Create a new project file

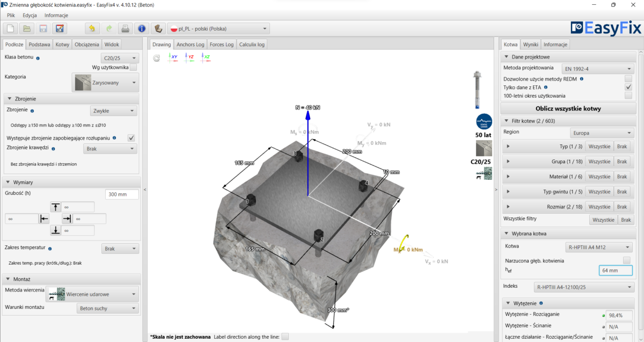pos(11,28)
